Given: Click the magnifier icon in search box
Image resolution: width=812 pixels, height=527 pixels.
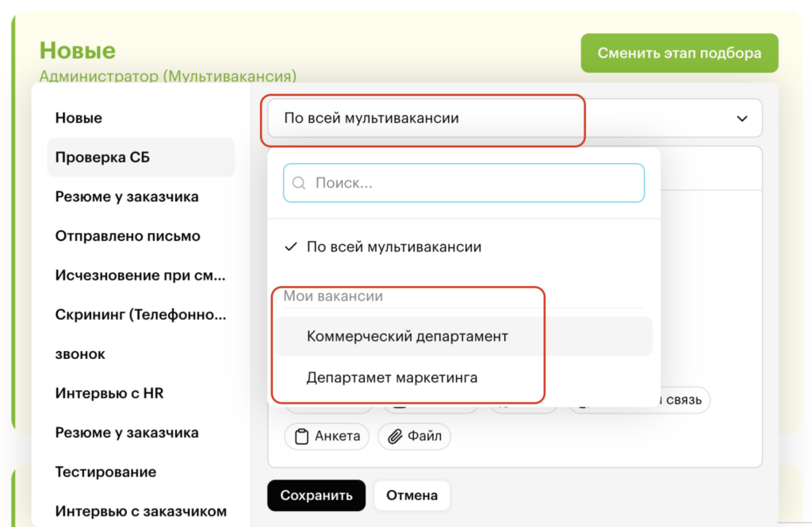Looking at the screenshot, I should tap(300, 183).
